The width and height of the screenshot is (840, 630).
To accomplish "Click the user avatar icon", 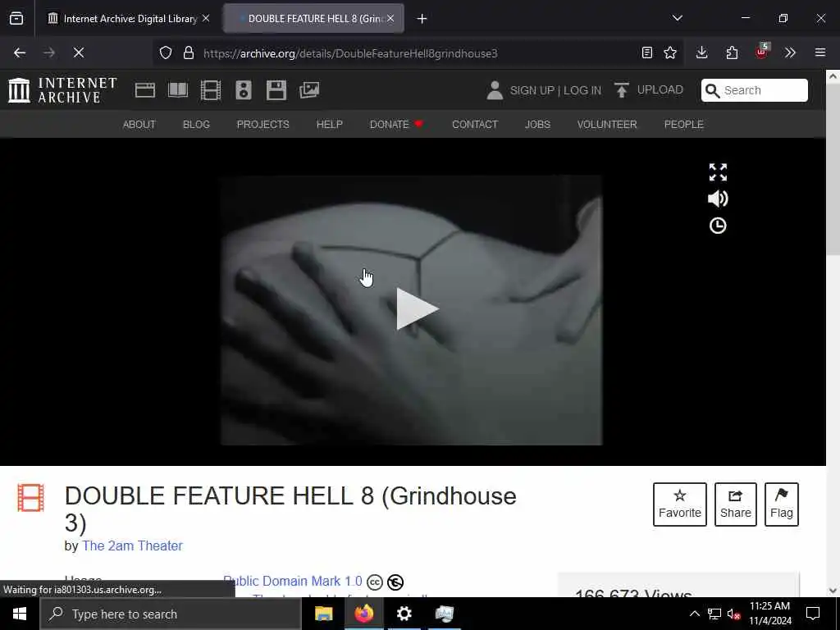I will (x=495, y=90).
